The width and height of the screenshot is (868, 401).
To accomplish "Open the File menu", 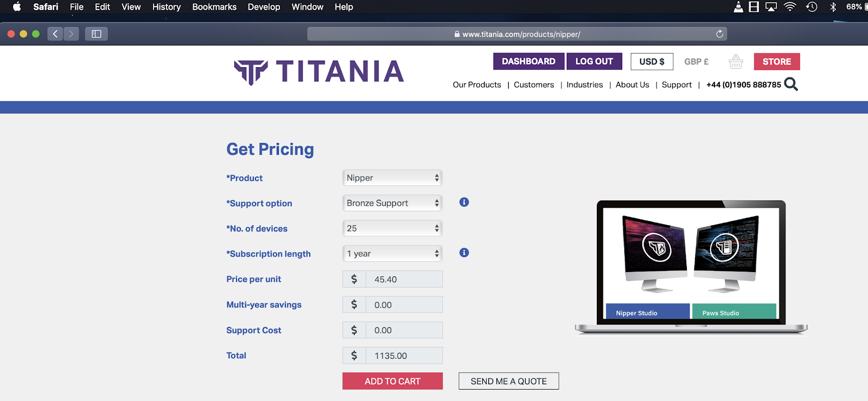I will (x=76, y=7).
